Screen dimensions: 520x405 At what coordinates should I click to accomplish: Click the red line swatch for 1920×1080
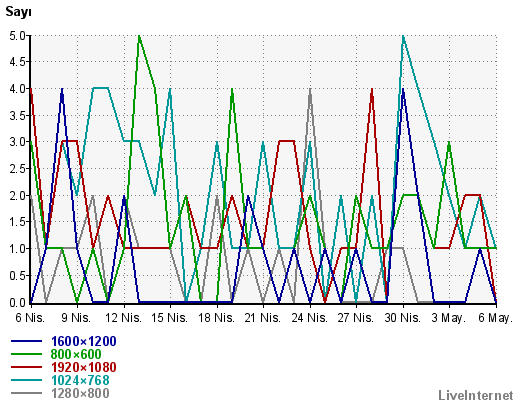[27, 367]
